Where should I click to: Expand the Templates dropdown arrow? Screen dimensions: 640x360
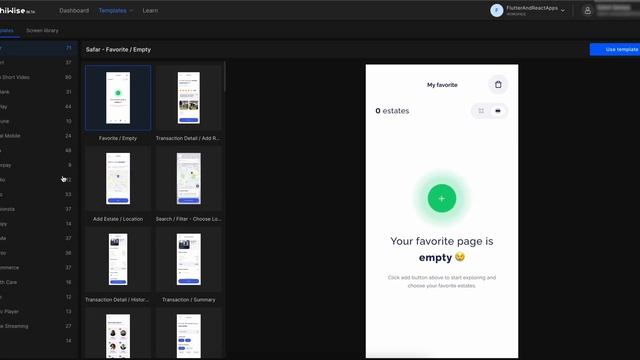point(131,11)
